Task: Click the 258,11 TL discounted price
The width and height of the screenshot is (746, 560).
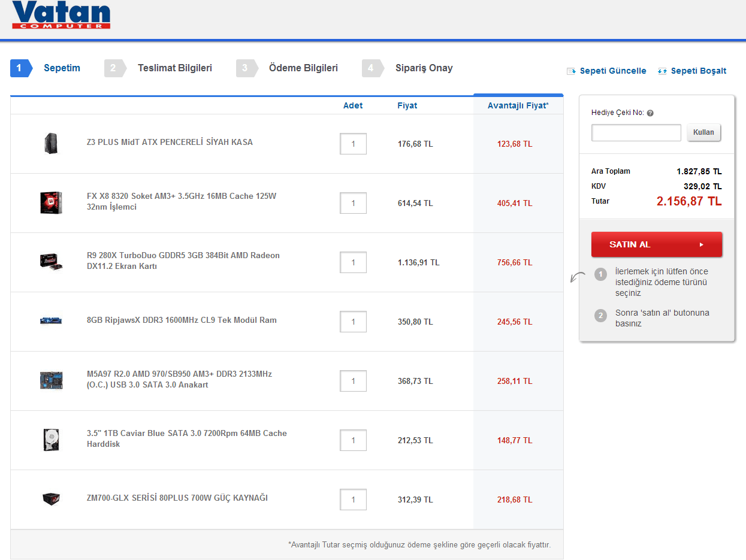Action: tap(515, 381)
